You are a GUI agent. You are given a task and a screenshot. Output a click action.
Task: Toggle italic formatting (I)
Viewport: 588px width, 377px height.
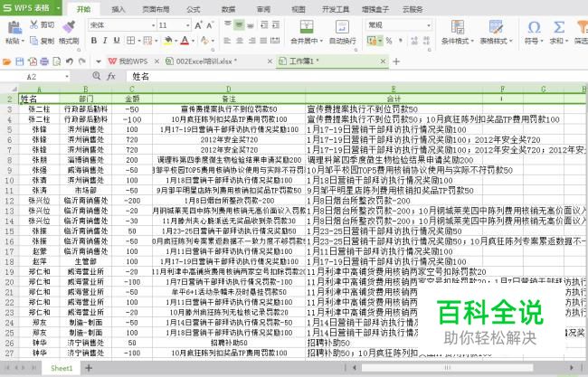(x=105, y=41)
